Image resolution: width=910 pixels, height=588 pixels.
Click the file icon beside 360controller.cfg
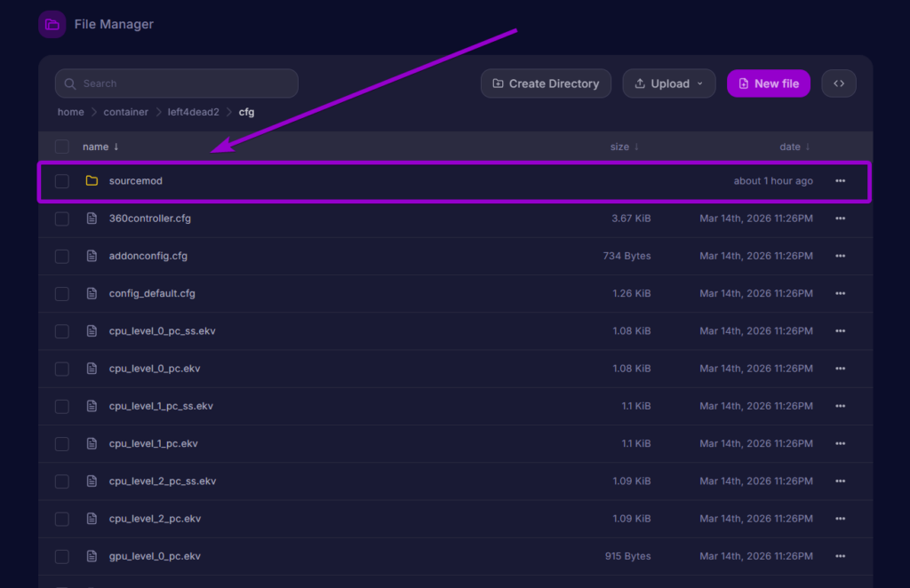(92, 218)
